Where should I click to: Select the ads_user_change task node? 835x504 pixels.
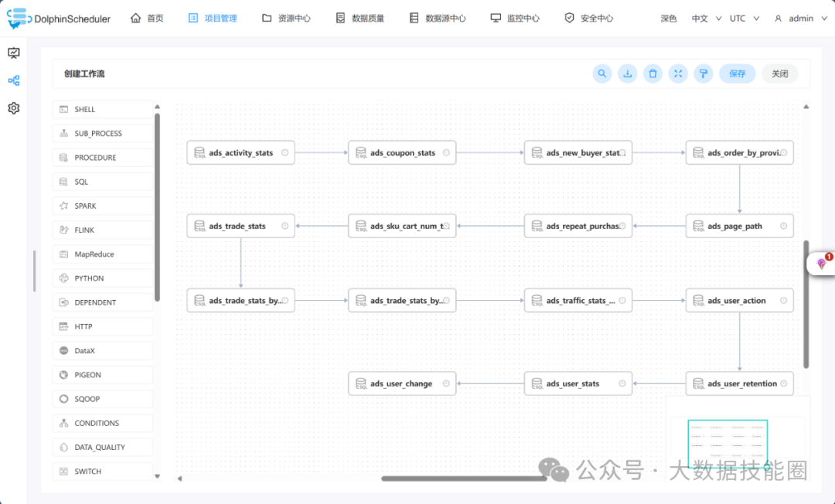(401, 383)
